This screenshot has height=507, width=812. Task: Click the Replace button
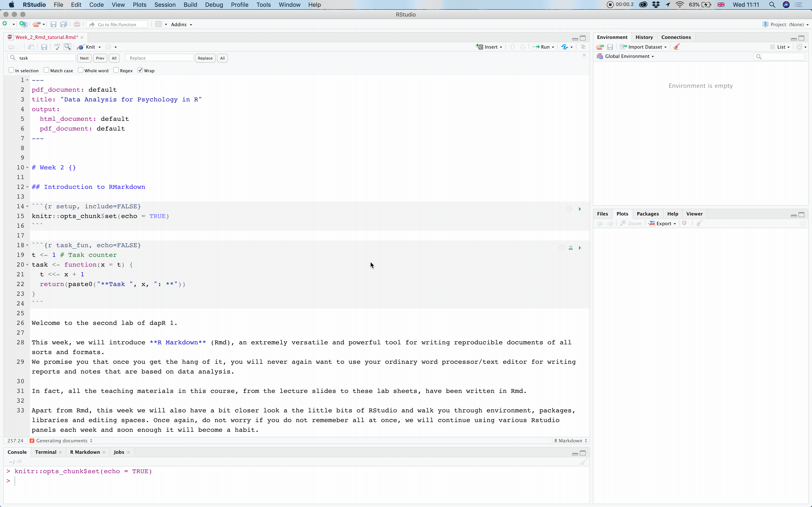pyautogui.click(x=205, y=58)
